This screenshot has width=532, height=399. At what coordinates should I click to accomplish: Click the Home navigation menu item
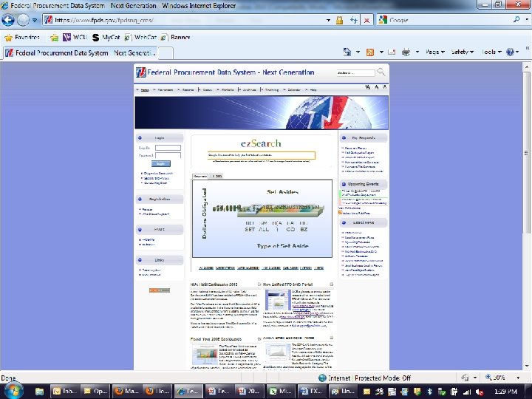point(145,90)
